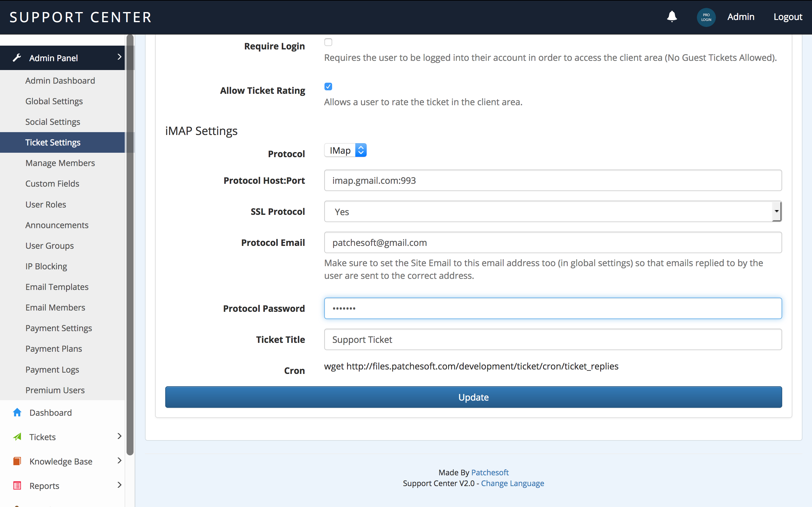The image size is (812, 507).
Task: Expand the Knowledge Base chevron
Action: (119, 460)
